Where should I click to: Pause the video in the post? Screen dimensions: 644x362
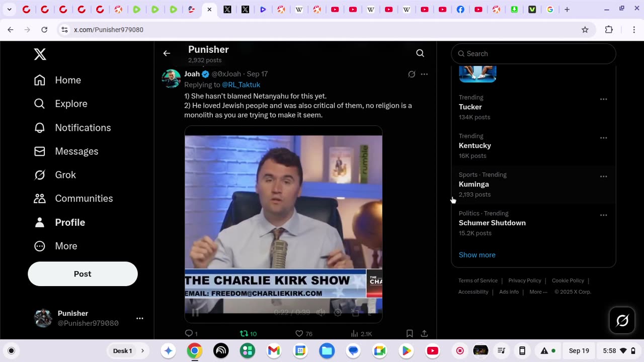195,313
